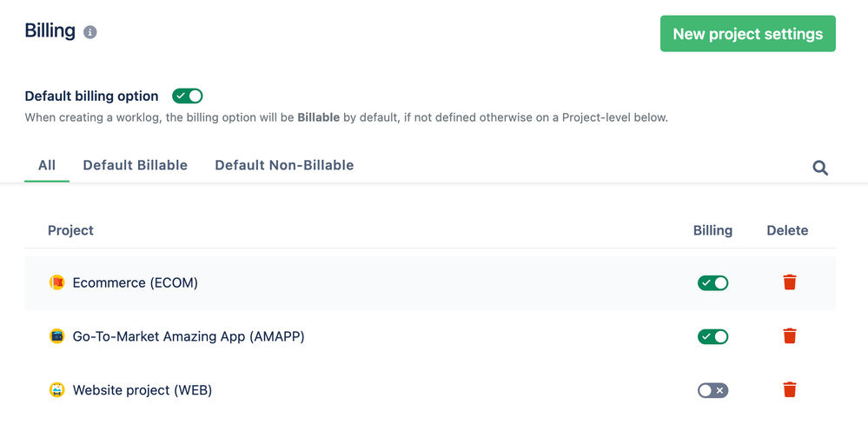Image resolution: width=868 pixels, height=425 pixels.
Task: Click the Project column header
Action: pyautogui.click(x=70, y=230)
